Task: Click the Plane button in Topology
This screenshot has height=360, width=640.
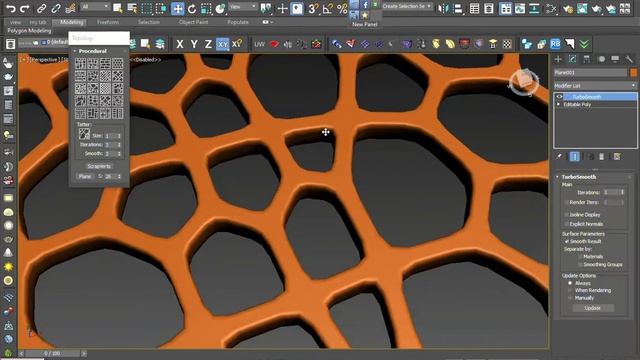Action: click(x=85, y=176)
